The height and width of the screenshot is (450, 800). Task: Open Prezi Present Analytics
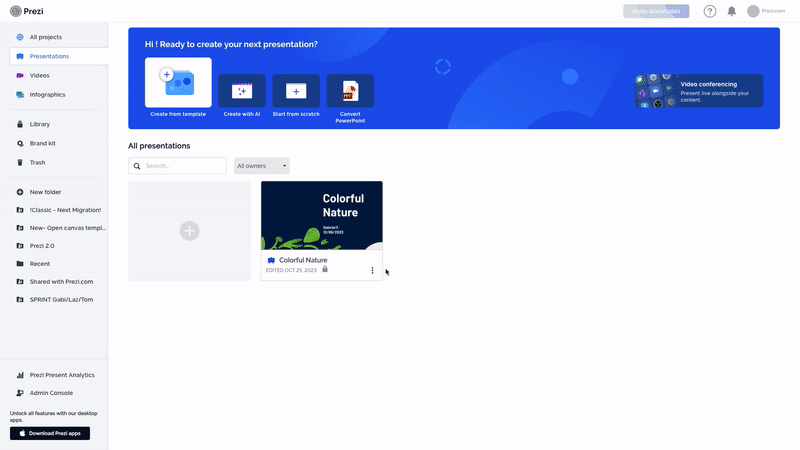(62, 375)
